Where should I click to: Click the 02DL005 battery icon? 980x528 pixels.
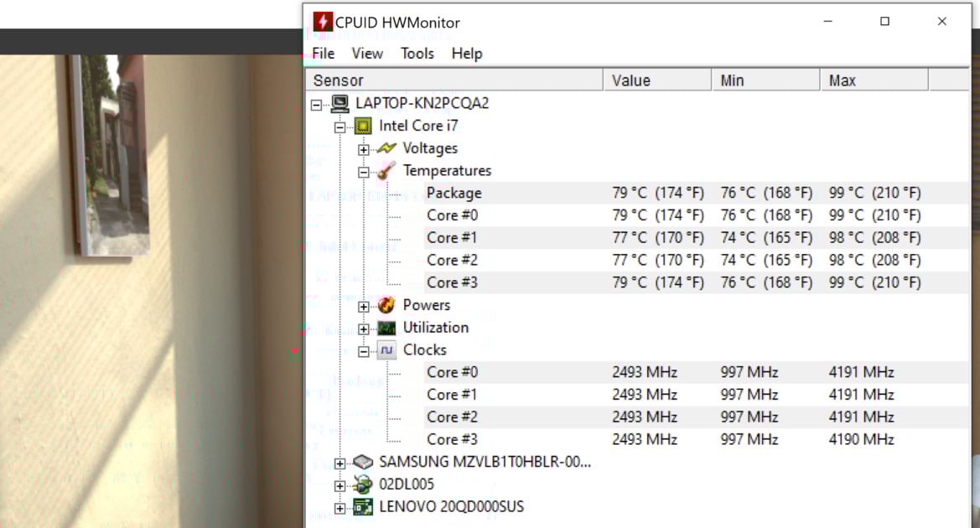[363, 484]
